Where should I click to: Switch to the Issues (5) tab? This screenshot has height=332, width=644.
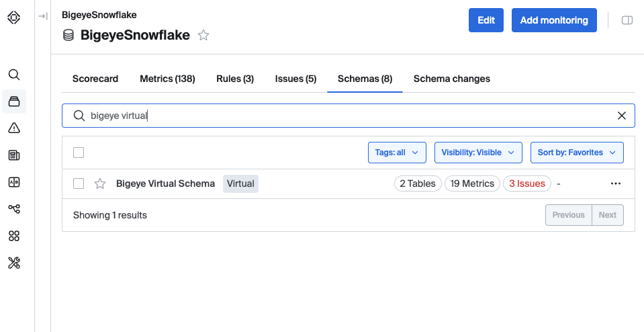click(x=295, y=79)
